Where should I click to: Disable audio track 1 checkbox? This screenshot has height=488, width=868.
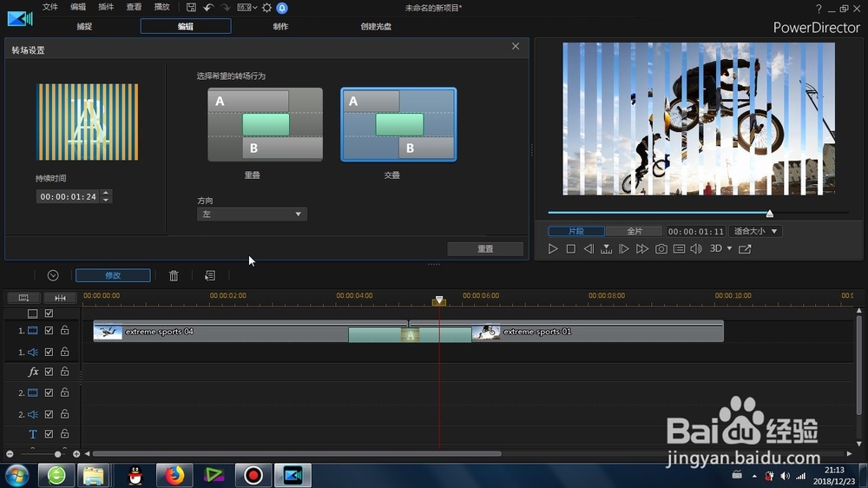pyautogui.click(x=49, y=352)
